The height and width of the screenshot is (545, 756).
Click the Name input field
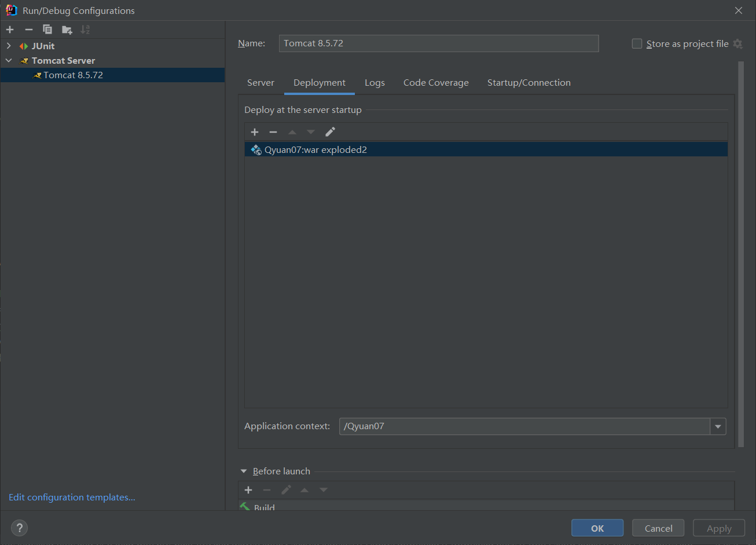coord(439,43)
